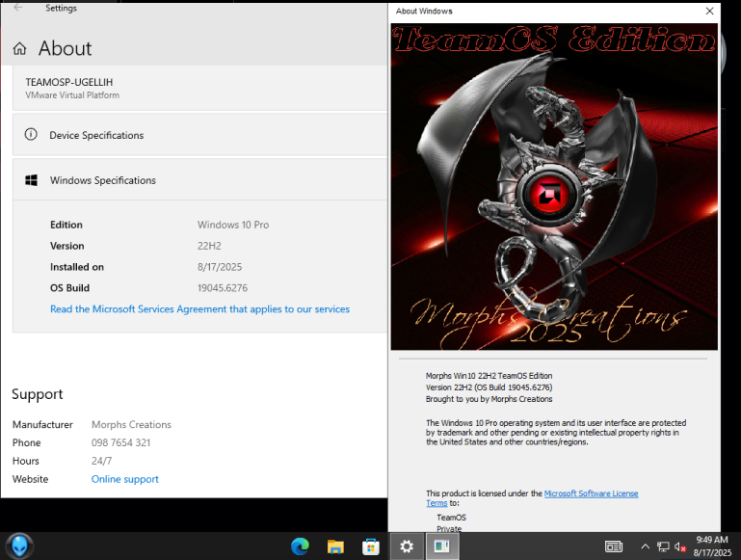This screenshot has height=560, width=741.
Task: Click the Device Specifications info icon
Action: 31,135
